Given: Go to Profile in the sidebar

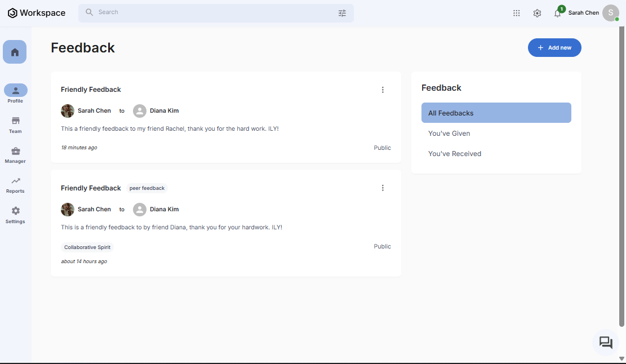Looking at the screenshot, I should pyautogui.click(x=15, y=91).
